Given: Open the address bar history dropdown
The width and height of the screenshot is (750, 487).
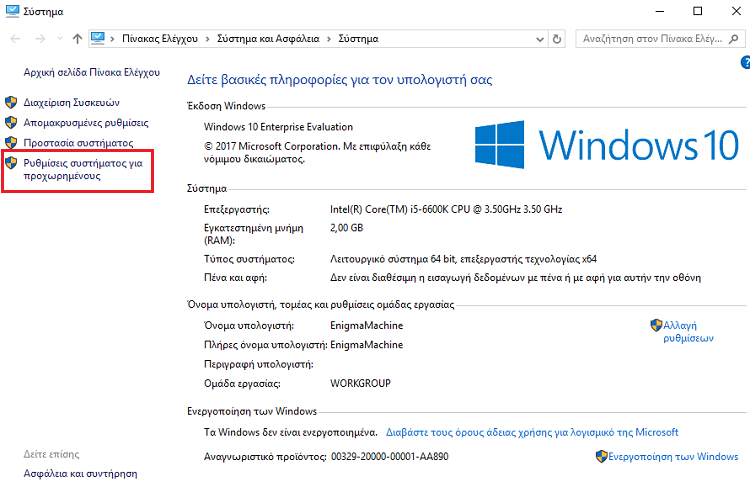Looking at the screenshot, I should point(540,39).
